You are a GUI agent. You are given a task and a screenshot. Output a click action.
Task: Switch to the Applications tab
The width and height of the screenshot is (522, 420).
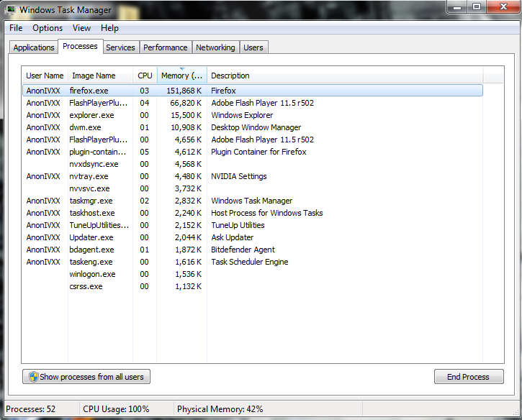click(x=34, y=47)
